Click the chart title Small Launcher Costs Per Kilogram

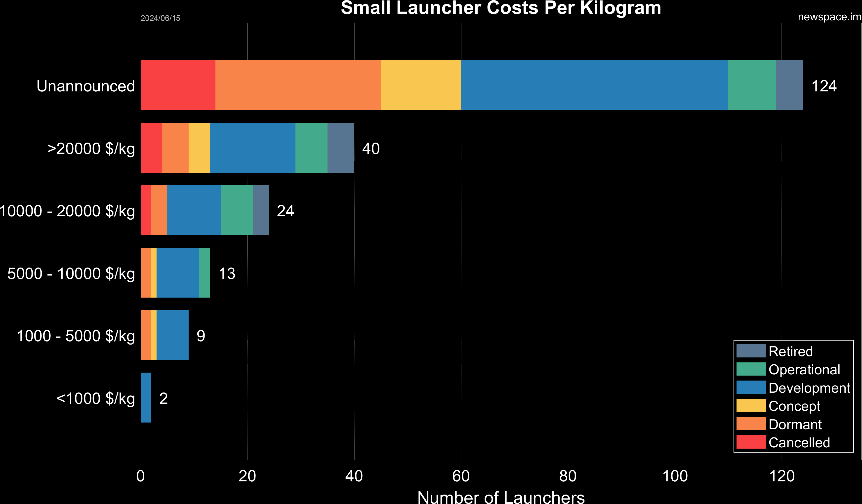click(x=500, y=9)
